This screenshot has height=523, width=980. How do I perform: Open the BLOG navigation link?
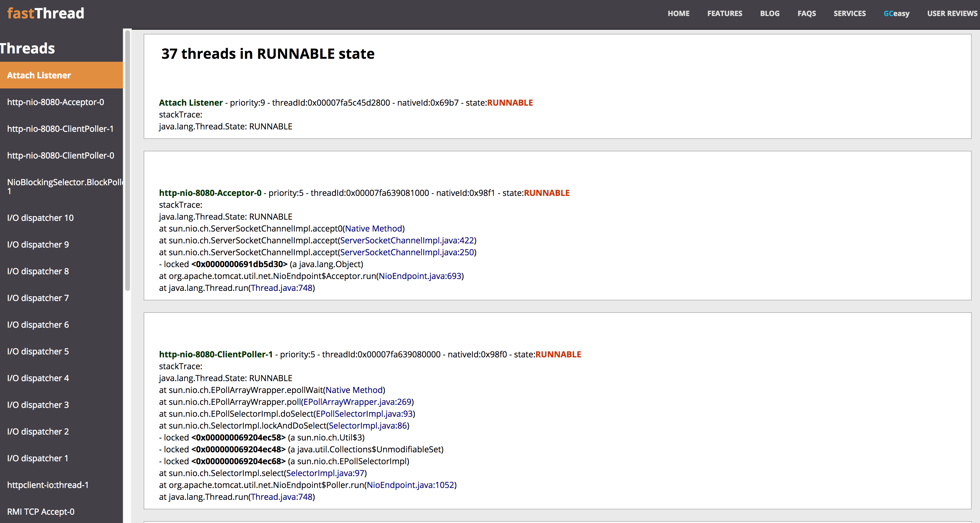click(770, 13)
